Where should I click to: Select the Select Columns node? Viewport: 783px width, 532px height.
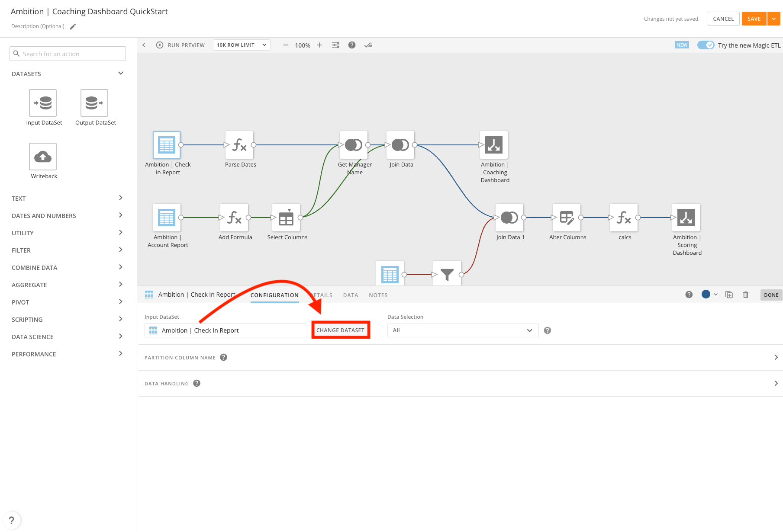click(x=286, y=218)
